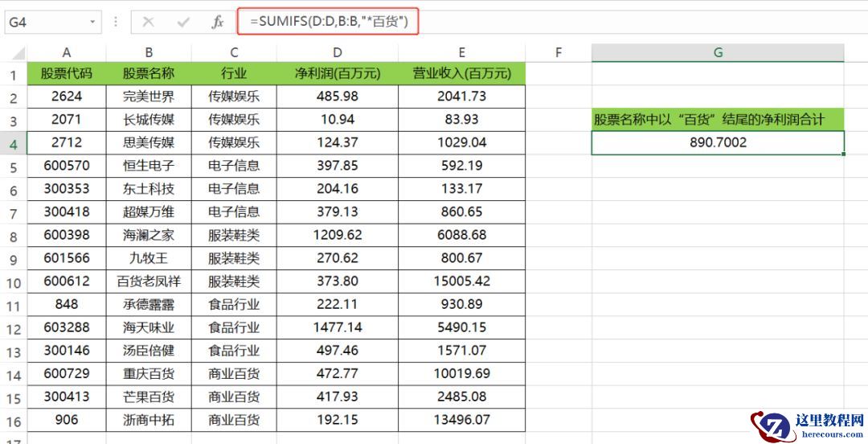This screenshot has height=444, width=868.
Task: Click cell 海澜之家
Action: click(149, 236)
